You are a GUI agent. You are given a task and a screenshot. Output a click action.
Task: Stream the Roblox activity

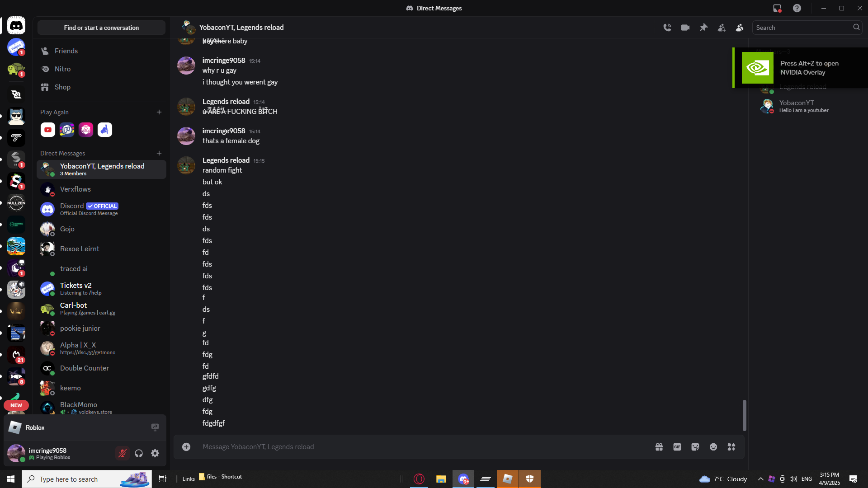pyautogui.click(x=155, y=427)
